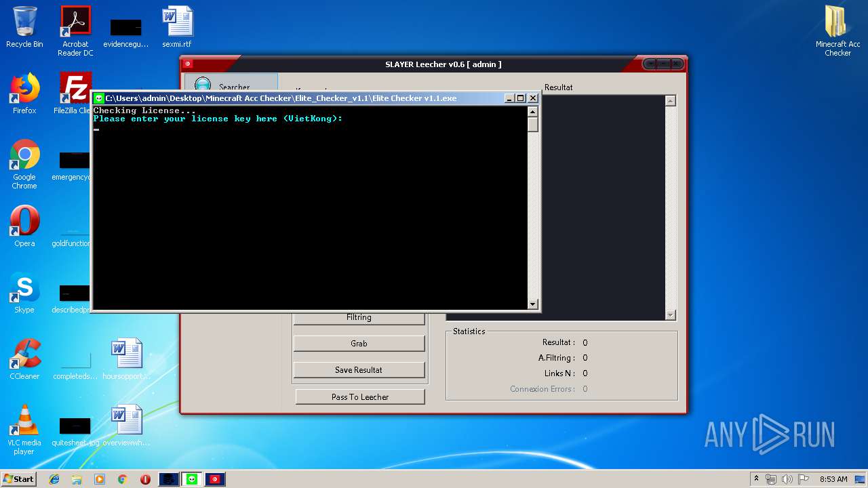Click SLAYER Leecher title bar icon
The image size is (868, 488).
pyautogui.click(x=188, y=64)
